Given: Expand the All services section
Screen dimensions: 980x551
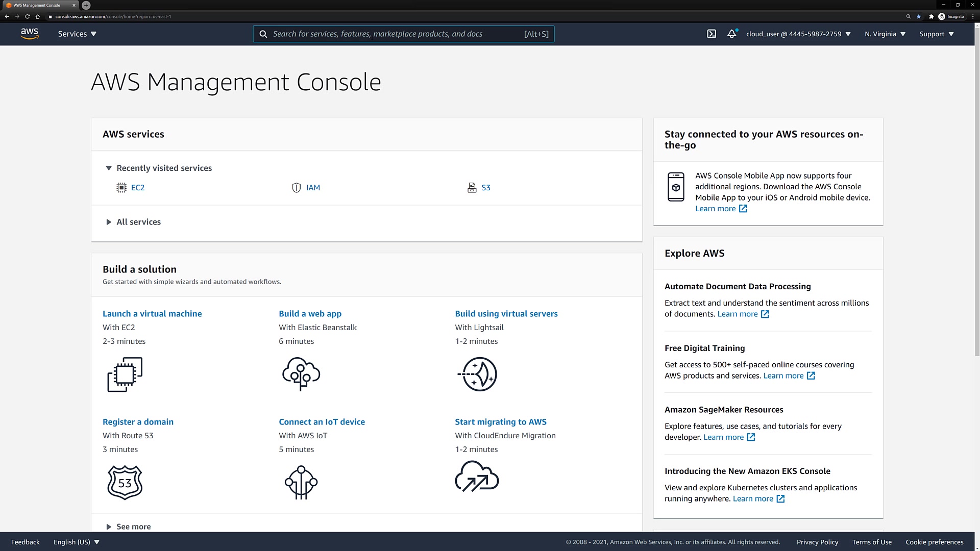Looking at the screenshot, I should (x=109, y=222).
